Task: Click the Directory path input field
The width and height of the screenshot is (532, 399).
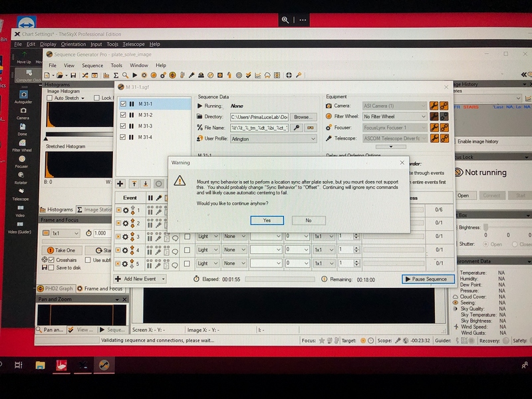Action: tap(259, 117)
